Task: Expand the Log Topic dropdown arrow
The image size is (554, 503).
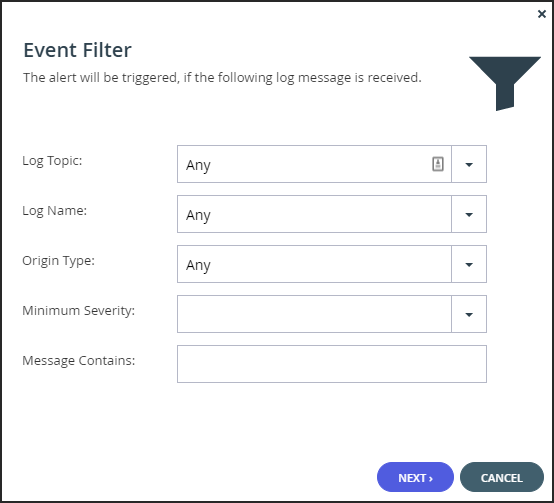Action: [x=469, y=164]
